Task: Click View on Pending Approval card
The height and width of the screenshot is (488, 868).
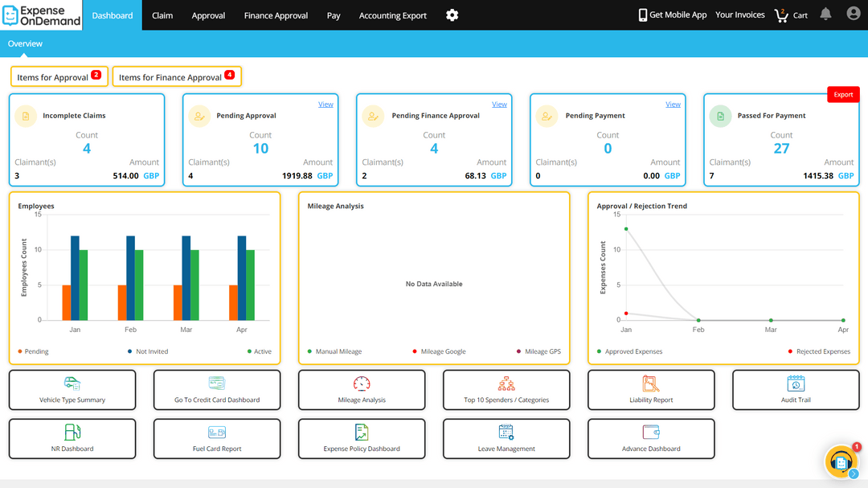Action: coord(325,104)
